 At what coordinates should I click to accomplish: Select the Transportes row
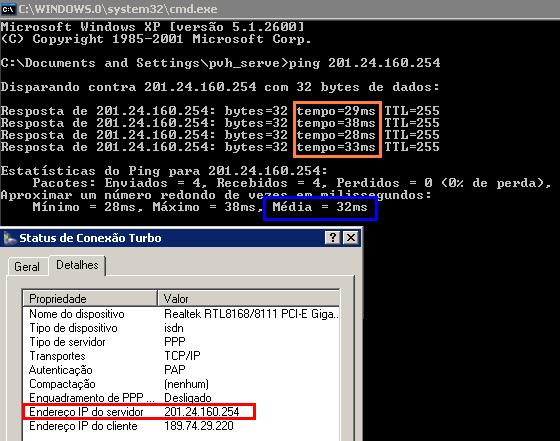[x=181, y=356]
